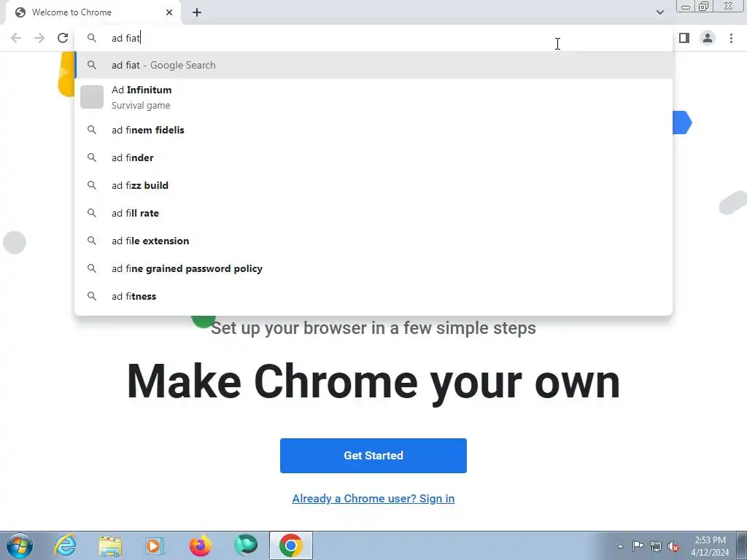Open Windows Media Player from the taskbar
Viewport: 747px width, 560px height.
point(155,545)
